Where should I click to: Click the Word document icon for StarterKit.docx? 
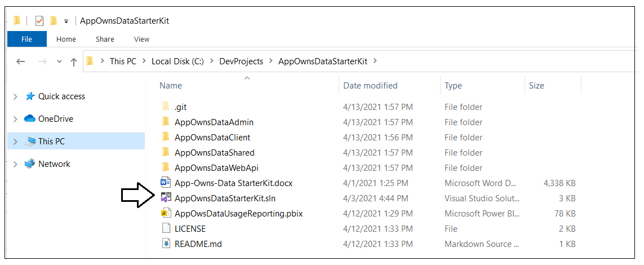click(x=166, y=183)
